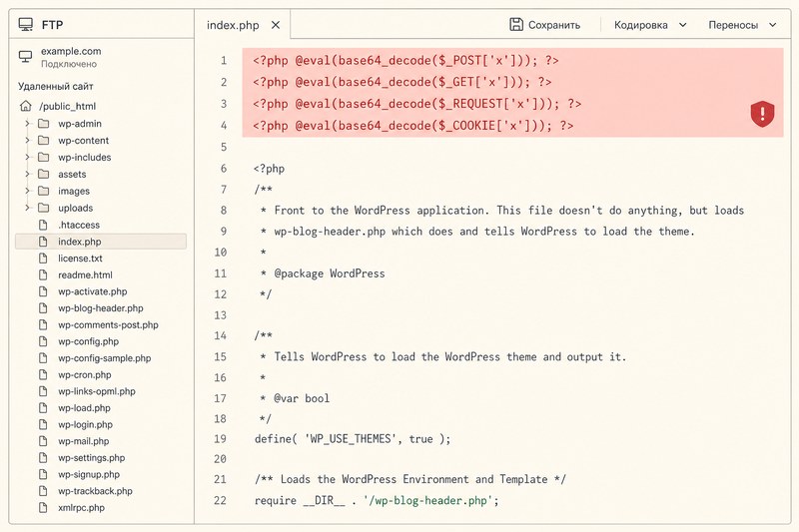Screen dimensions: 799x532
Task: Click the wp-content folder icon
Action: tap(44, 141)
